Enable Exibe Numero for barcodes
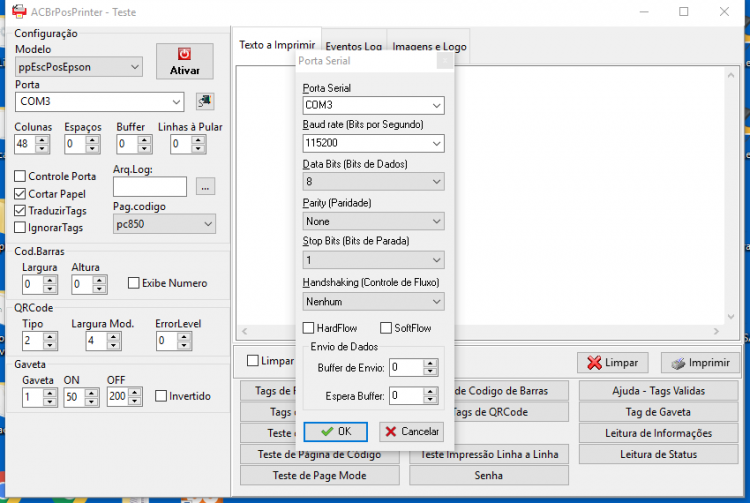Viewport: 750px width, 503px height. [134, 283]
